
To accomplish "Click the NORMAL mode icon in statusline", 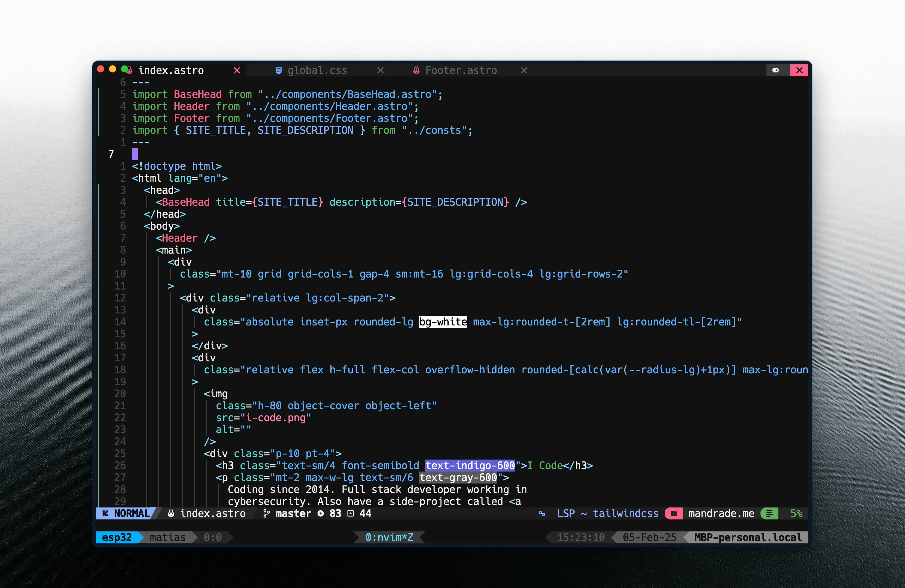I will 105,513.
